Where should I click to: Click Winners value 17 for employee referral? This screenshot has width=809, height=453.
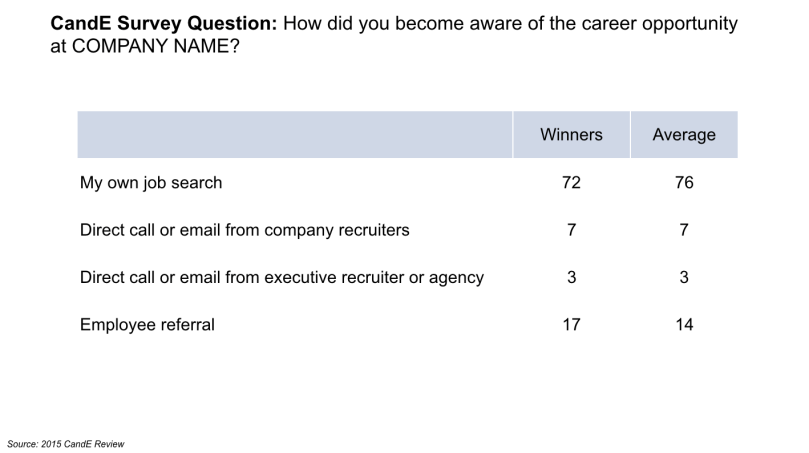(571, 325)
